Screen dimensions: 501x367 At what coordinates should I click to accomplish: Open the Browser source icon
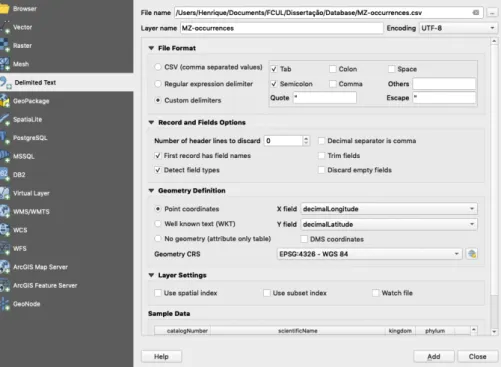pyautogui.click(x=5, y=9)
